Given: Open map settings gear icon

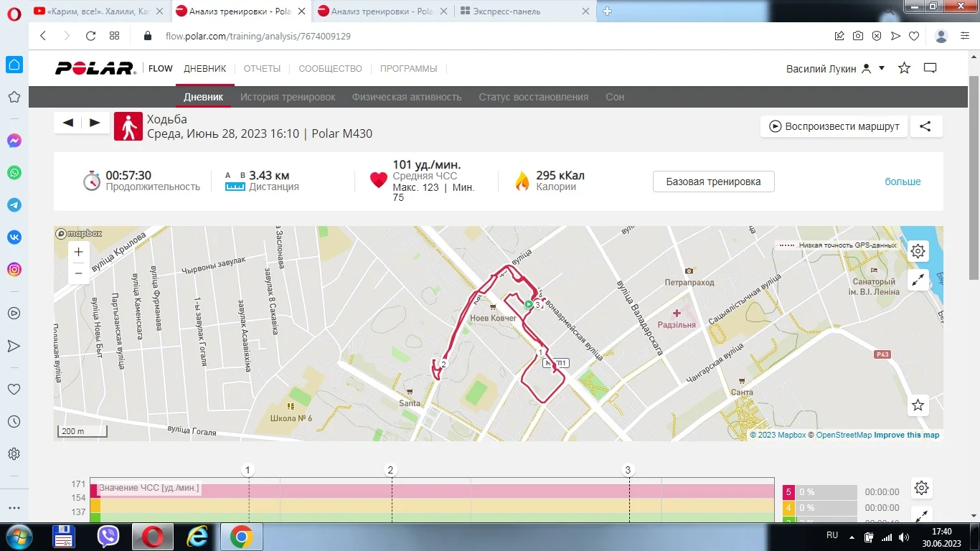Looking at the screenshot, I should tap(918, 250).
